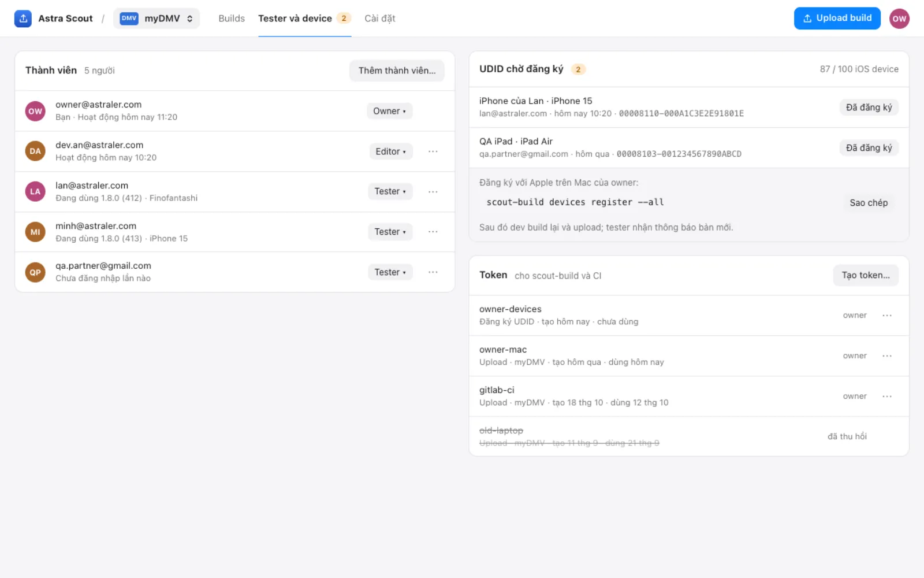Viewport: 924px width, 578px height.
Task: Click the Astra Scout logo icon
Action: (23, 18)
